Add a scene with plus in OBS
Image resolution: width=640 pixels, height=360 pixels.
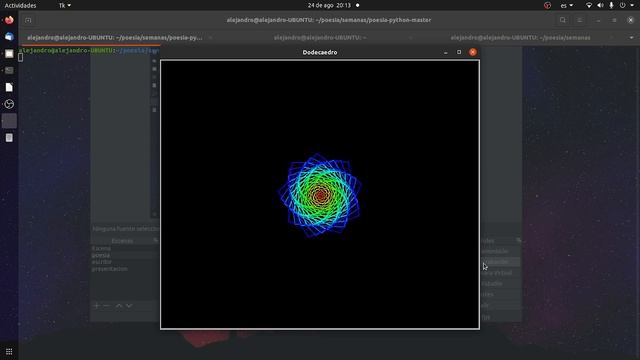(x=97, y=306)
